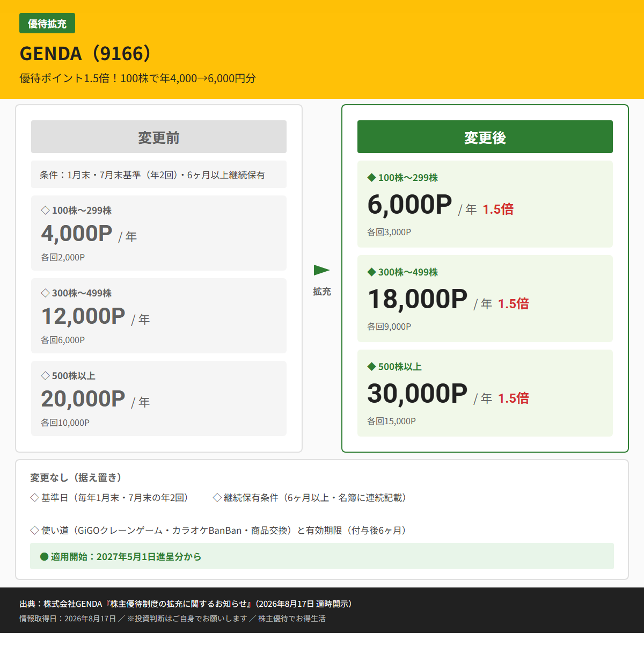Viewport: 644px width, 646px height.
Task: Click the gray diamond before 使い道
Action: pyautogui.click(x=35, y=531)
